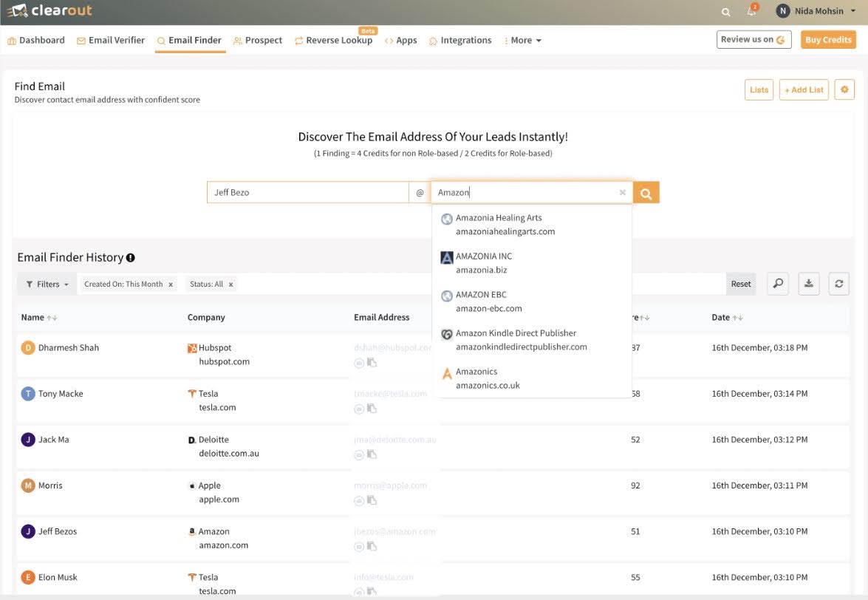
Task: Copy the Deloitte row email address
Action: 372,454
